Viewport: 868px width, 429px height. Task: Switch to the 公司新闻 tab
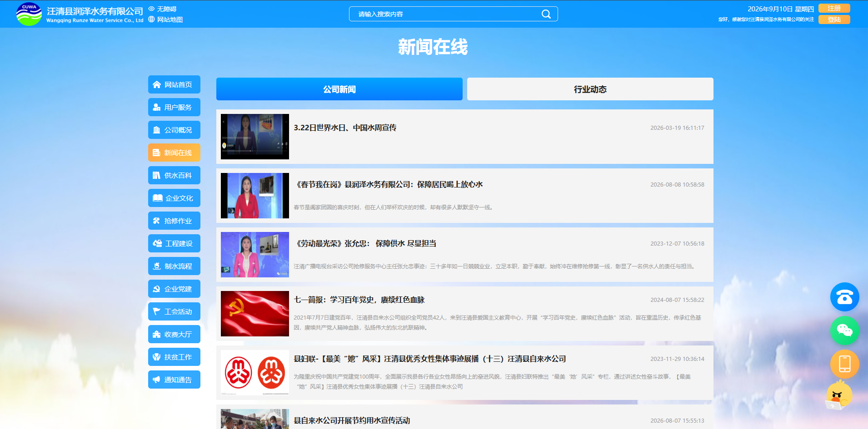point(339,89)
